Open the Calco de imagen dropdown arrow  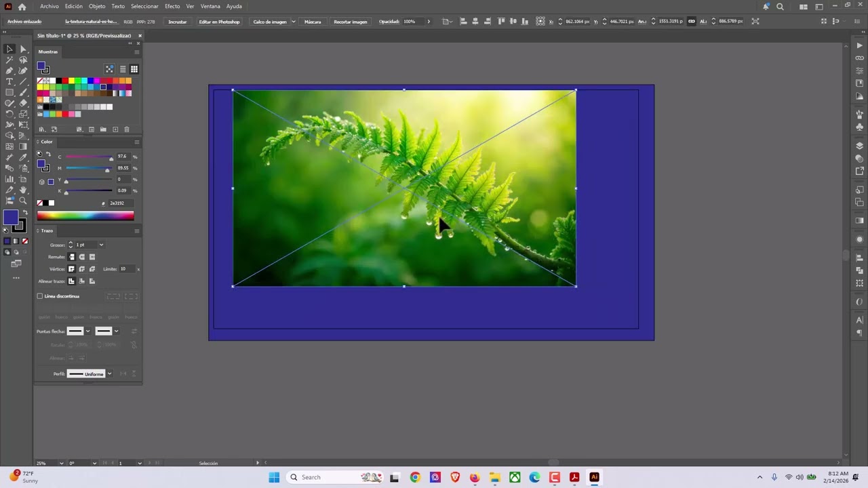point(293,22)
